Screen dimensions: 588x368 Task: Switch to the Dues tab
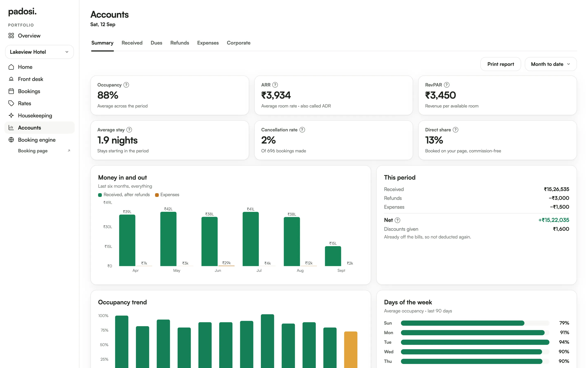pyautogui.click(x=156, y=43)
